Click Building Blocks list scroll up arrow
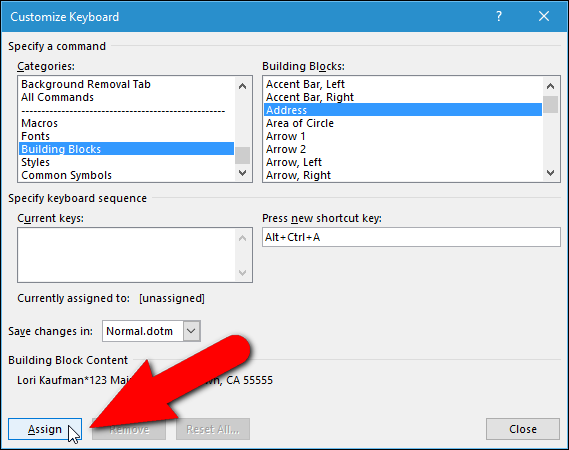Viewport: 569px width, 450px height. 550,86
